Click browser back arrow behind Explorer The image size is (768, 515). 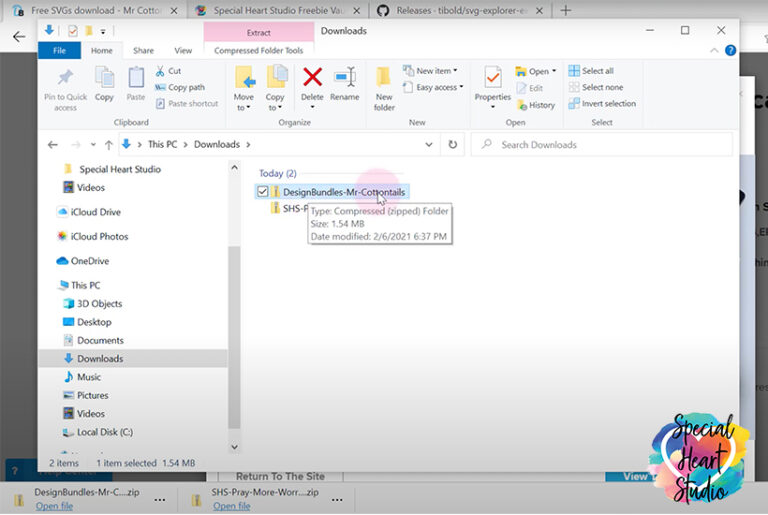pos(19,37)
